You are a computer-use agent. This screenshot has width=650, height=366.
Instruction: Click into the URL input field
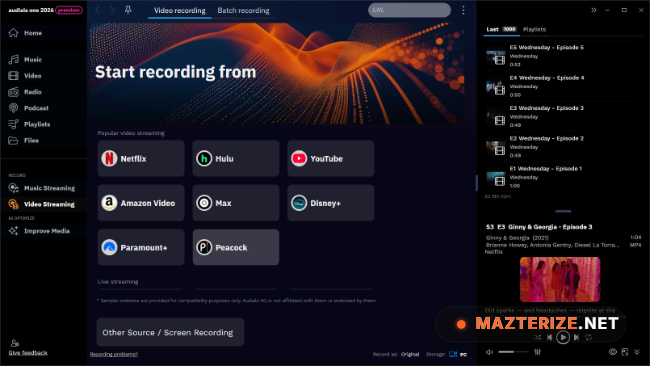[x=409, y=10]
